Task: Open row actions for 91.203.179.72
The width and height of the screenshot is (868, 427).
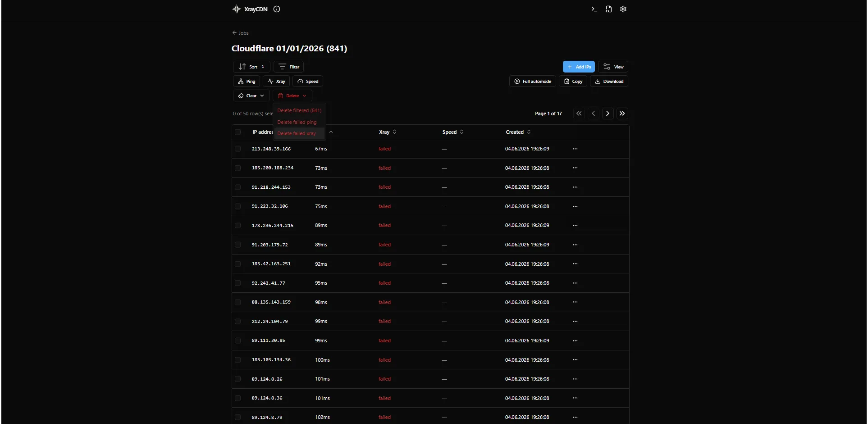Action: 575,245
